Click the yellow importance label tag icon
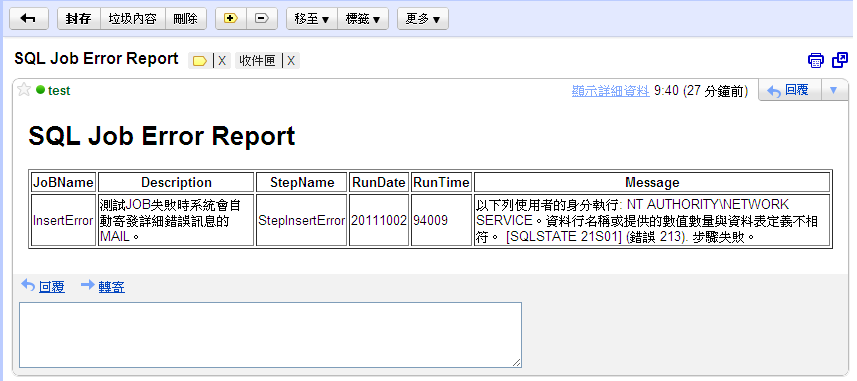 (199, 61)
